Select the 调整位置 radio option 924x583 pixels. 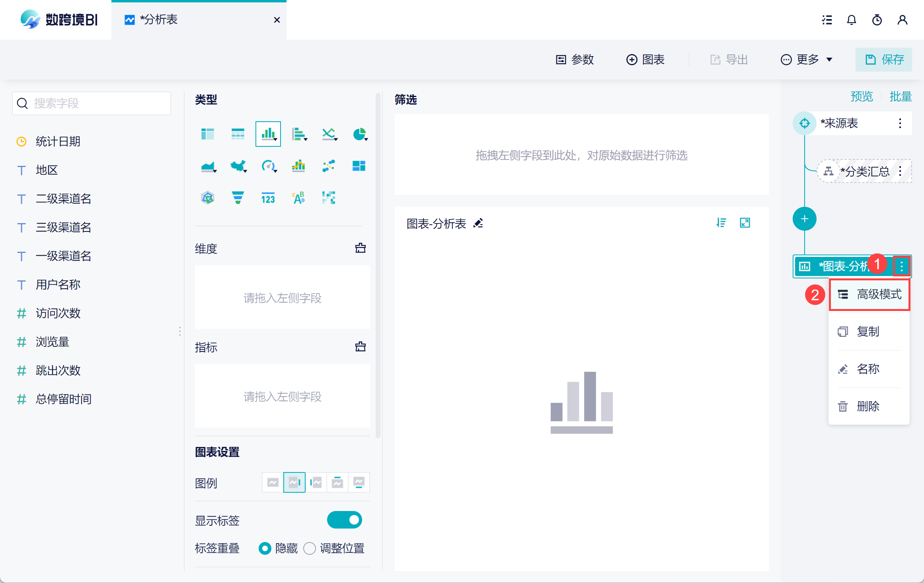point(310,548)
